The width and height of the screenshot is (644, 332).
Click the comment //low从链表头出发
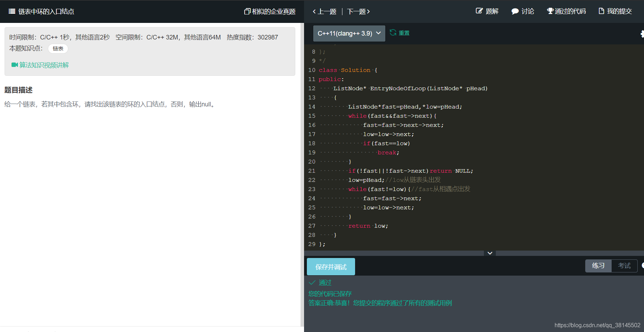pos(413,180)
